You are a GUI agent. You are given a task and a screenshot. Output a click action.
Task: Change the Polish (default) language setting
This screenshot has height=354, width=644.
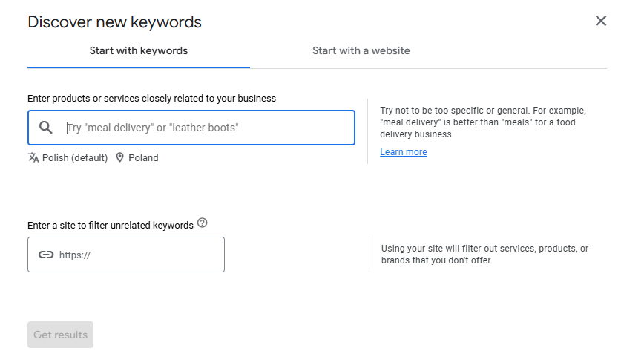(x=74, y=158)
